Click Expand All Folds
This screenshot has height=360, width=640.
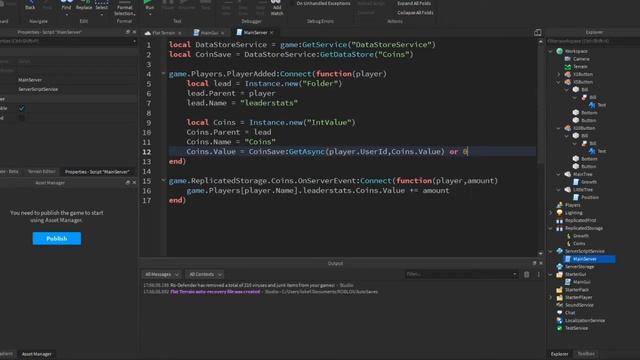click(414, 3)
